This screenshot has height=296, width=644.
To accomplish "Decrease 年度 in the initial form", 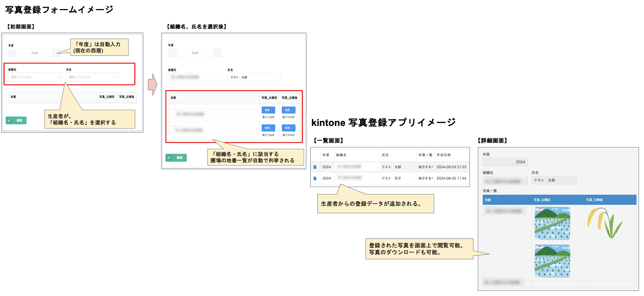I will [x=12, y=53].
